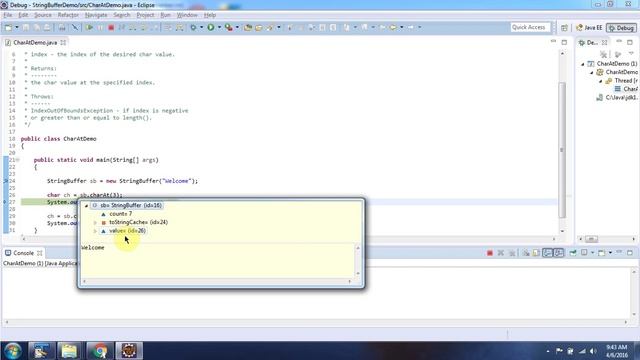Click 'Welcome' text in popup detail pane
The width and height of the screenshot is (640, 360).
click(x=93, y=248)
